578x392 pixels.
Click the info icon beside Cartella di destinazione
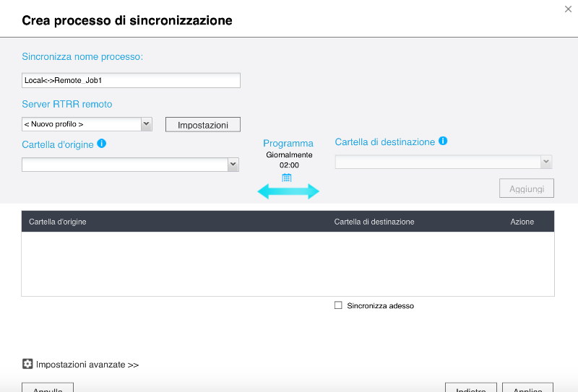pyautogui.click(x=443, y=141)
